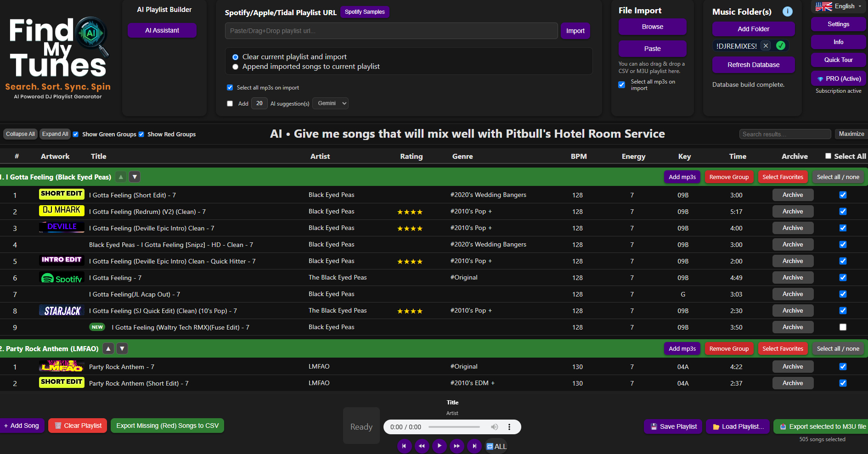The width and height of the screenshot is (868, 454).
Task: Check the row checkbox for Waltry Tech RMX
Action: pyautogui.click(x=843, y=327)
